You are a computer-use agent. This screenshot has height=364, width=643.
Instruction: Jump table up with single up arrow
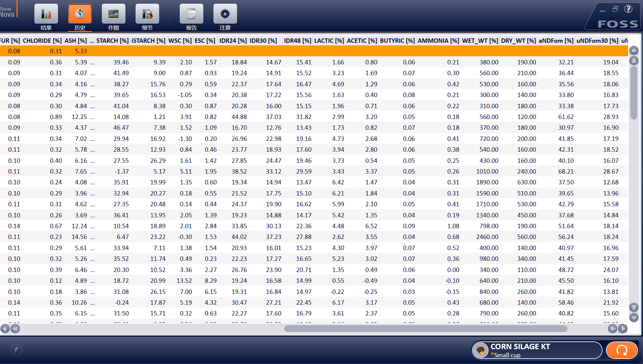point(634,51)
